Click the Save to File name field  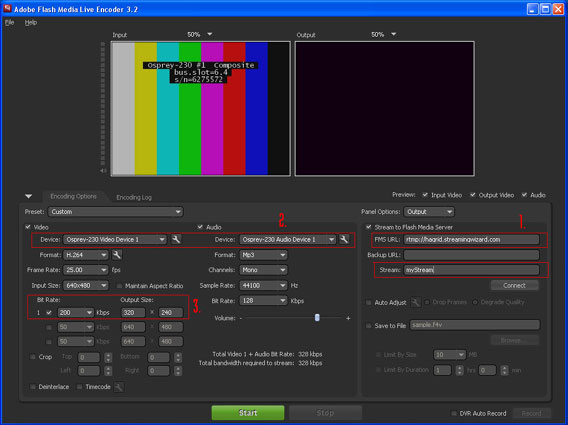475,325
